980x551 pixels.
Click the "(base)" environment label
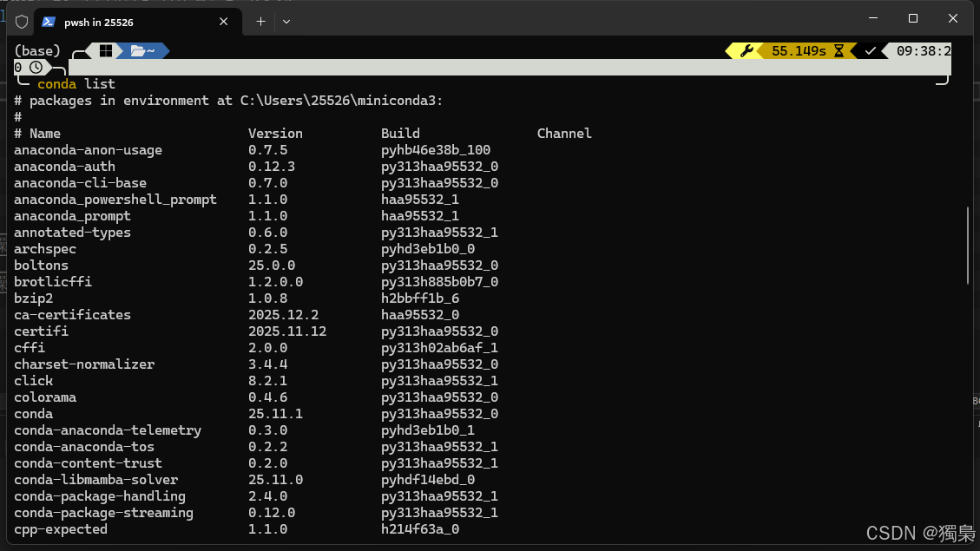pyautogui.click(x=37, y=50)
